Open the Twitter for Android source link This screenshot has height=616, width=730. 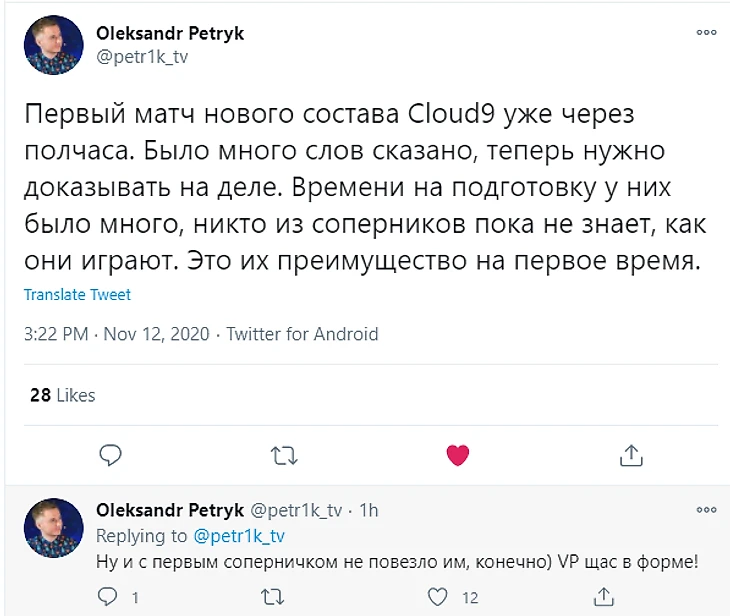(x=302, y=334)
